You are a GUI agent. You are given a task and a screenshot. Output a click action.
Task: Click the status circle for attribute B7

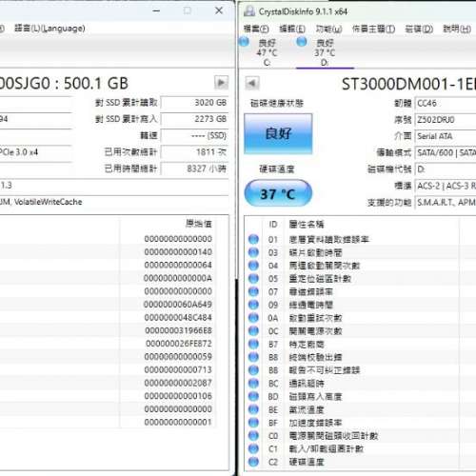click(253, 344)
